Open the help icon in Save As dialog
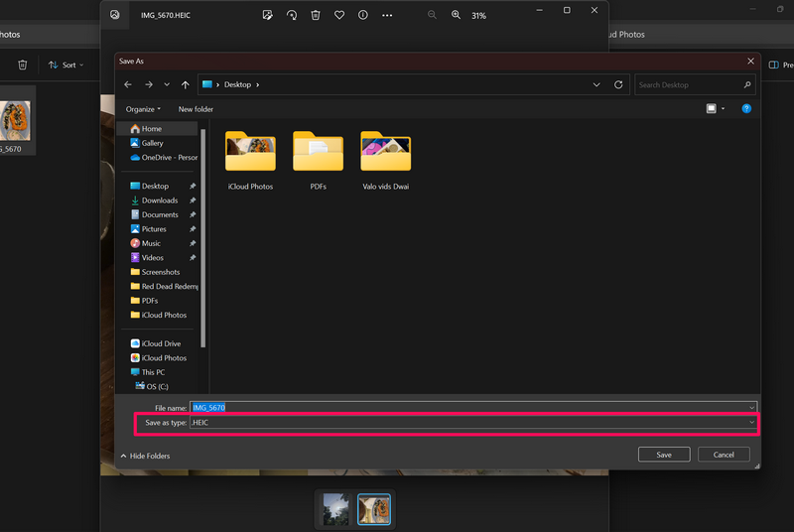 [x=746, y=108]
